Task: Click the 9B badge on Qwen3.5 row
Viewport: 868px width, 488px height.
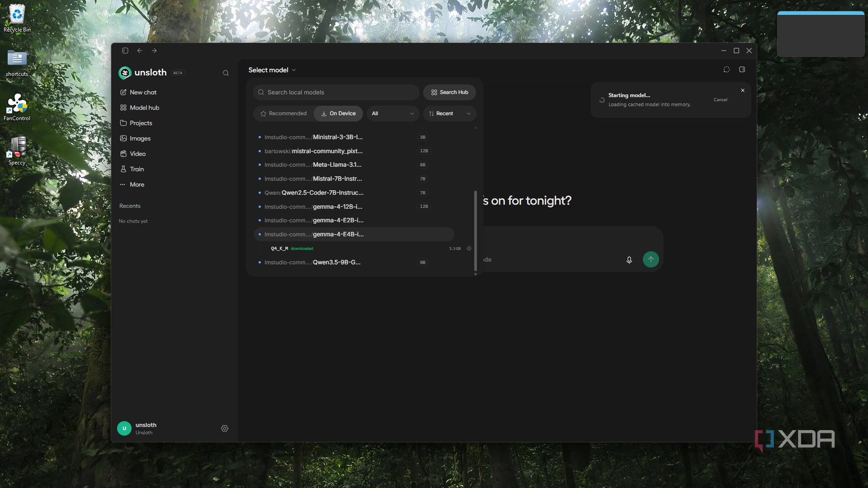Action: (422, 262)
